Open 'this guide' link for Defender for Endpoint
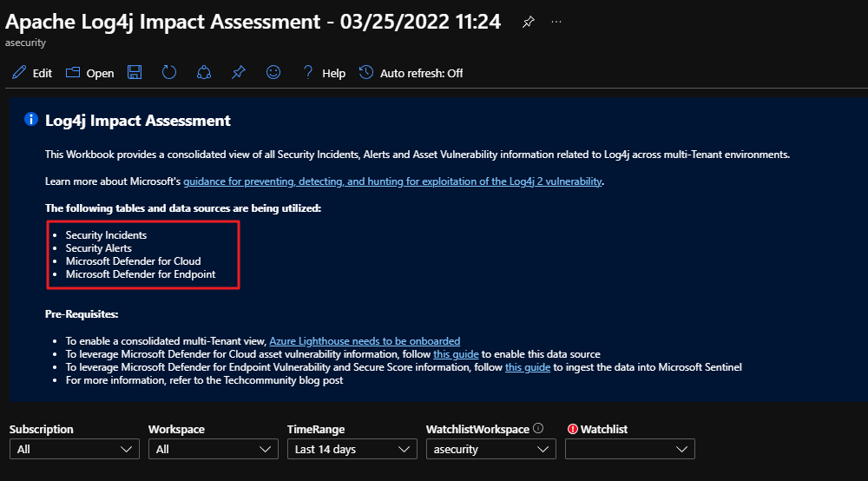 coord(528,367)
